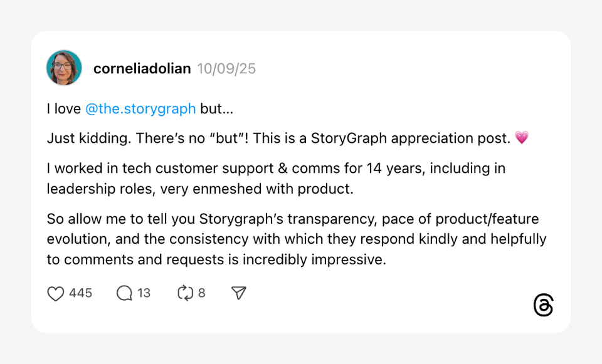Share the post with the paper plane icon
The image size is (602, 364).
point(238,293)
